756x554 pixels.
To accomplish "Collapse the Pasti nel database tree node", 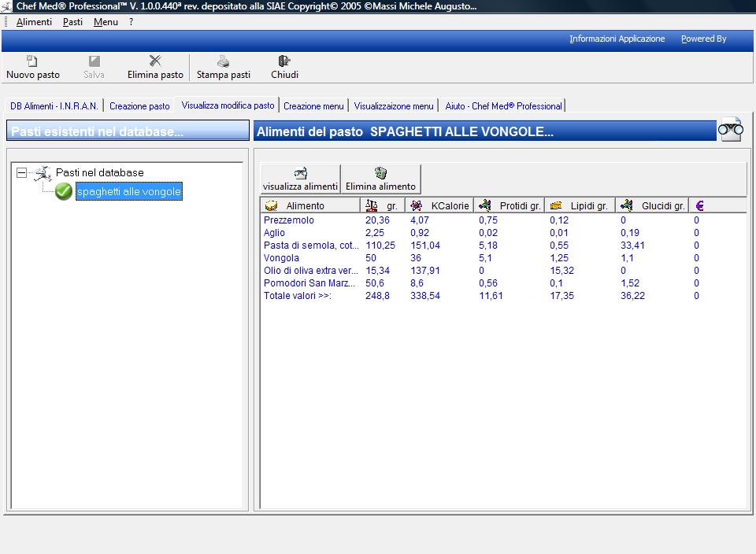I will tap(21, 172).
